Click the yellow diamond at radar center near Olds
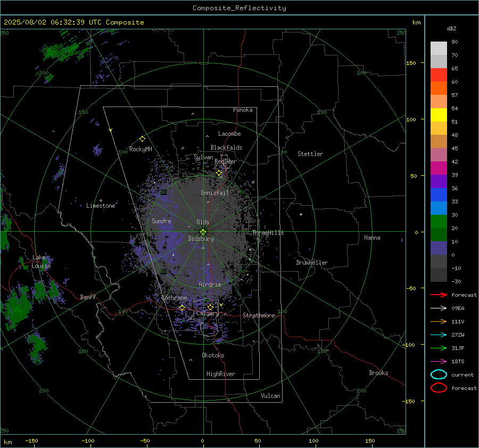Image resolution: width=479 pixels, height=448 pixels. (203, 232)
